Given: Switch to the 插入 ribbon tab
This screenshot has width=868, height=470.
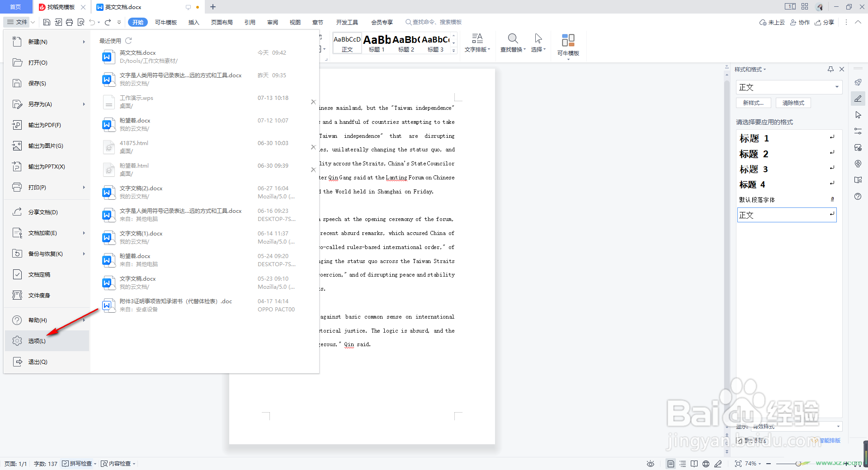Looking at the screenshot, I should point(193,22).
